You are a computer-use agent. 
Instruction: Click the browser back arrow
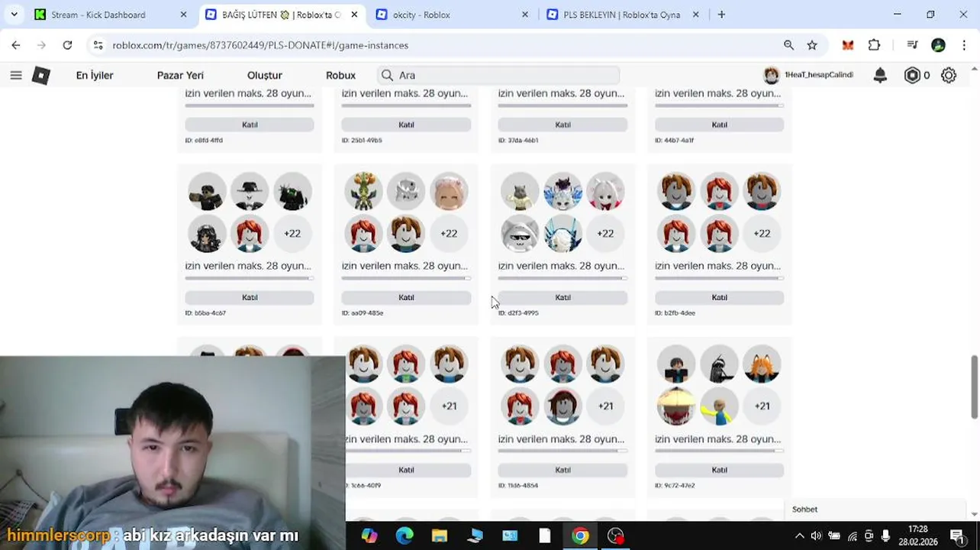(16, 45)
